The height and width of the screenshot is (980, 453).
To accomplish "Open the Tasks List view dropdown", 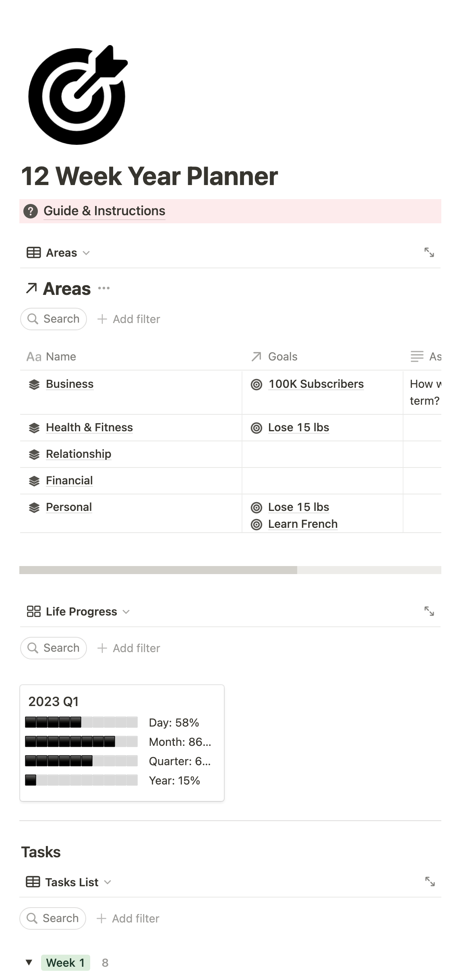I will [108, 882].
